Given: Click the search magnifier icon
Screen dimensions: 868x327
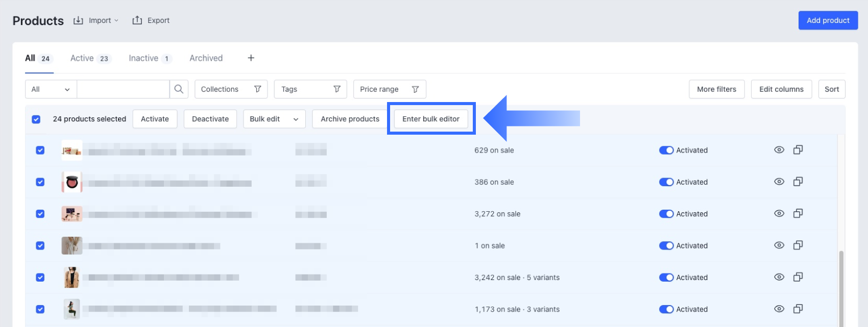Looking at the screenshot, I should point(179,89).
